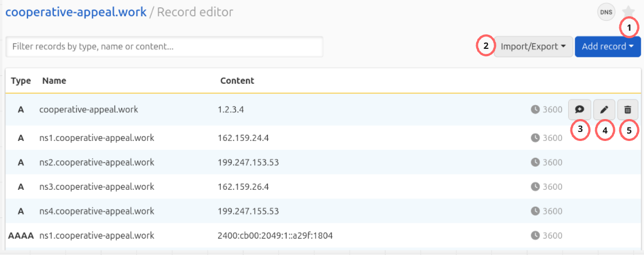Expand the Add record dropdown
This screenshot has height=255, width=644.
608,47
